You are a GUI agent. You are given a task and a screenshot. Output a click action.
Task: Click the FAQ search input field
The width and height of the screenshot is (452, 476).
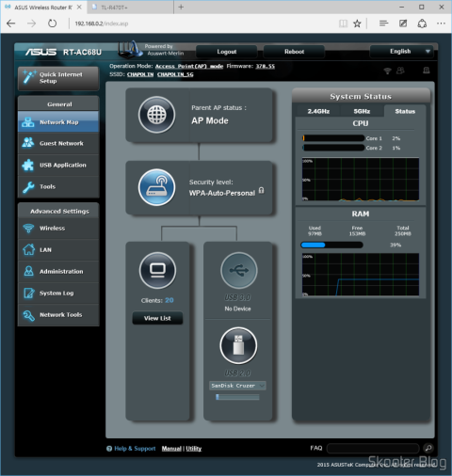373,448
